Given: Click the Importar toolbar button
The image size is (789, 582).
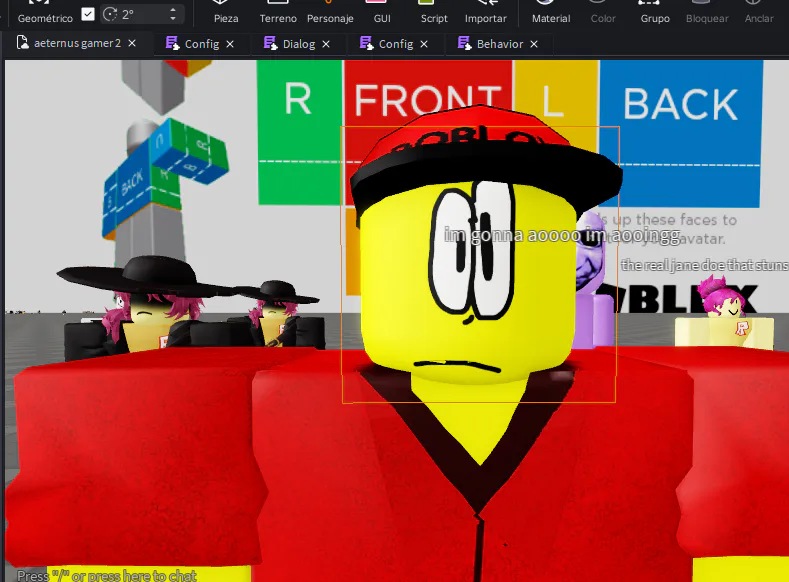Looking at the screenshot, I should pyautogui.click(x=486, y=12).
